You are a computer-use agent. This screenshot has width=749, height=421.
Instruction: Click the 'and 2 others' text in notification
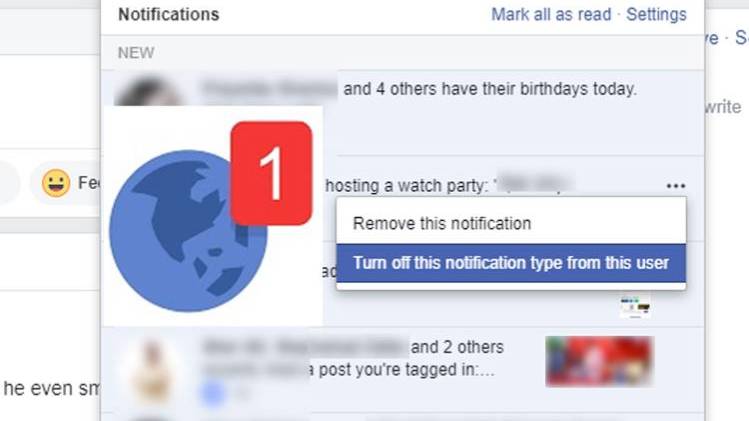click(457, 347)
